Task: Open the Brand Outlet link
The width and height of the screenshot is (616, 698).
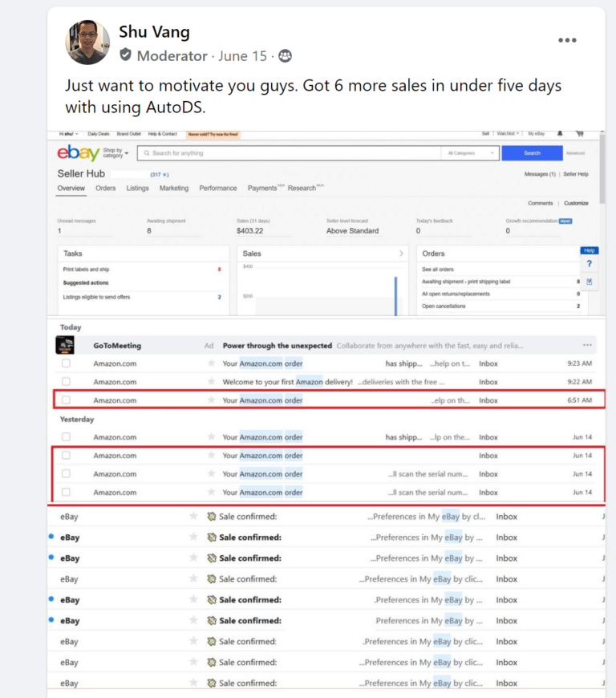Action: (128, 134)
